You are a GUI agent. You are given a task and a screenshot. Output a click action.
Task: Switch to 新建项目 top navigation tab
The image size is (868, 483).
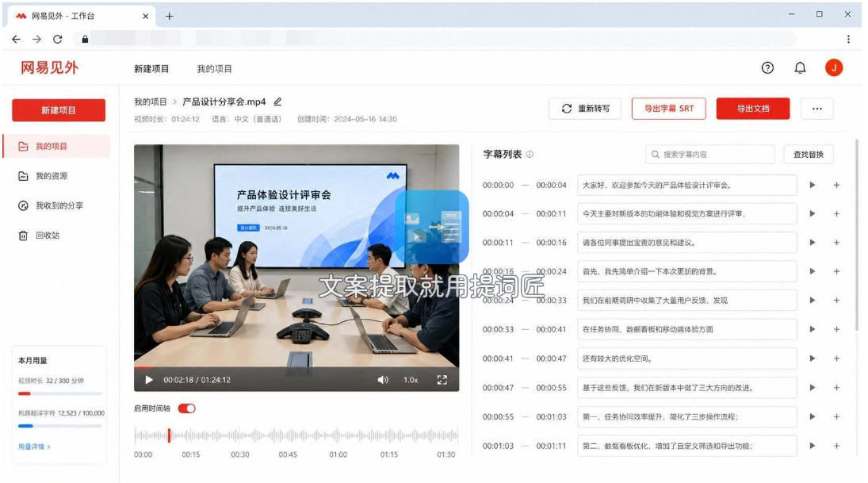[x=151, y=69]
